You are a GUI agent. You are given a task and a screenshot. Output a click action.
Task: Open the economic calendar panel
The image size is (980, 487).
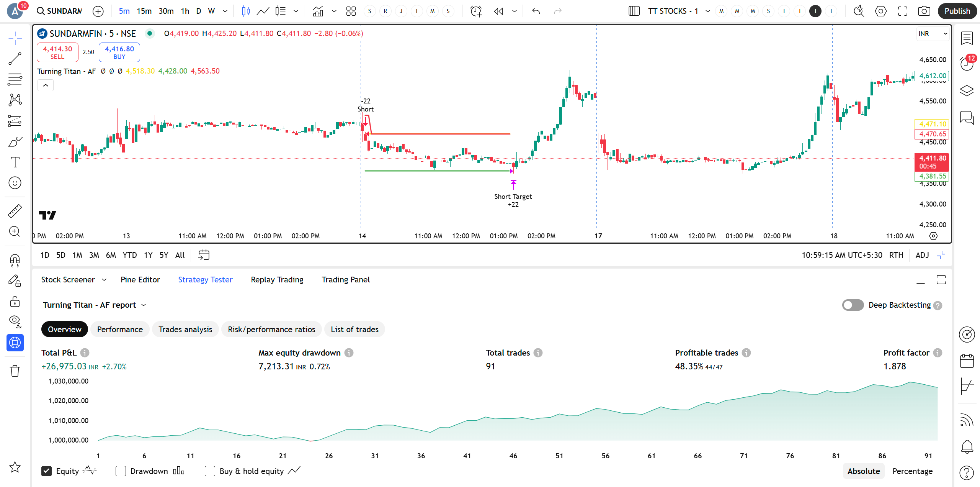pos(967,361)
